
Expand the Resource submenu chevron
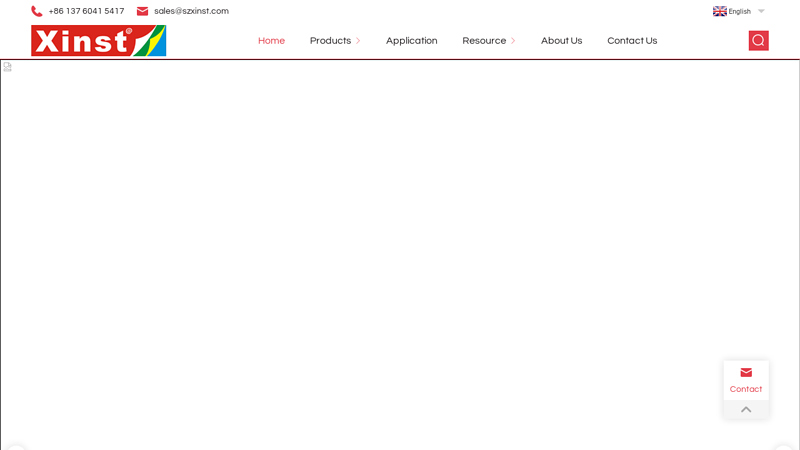tap(513, 41)
